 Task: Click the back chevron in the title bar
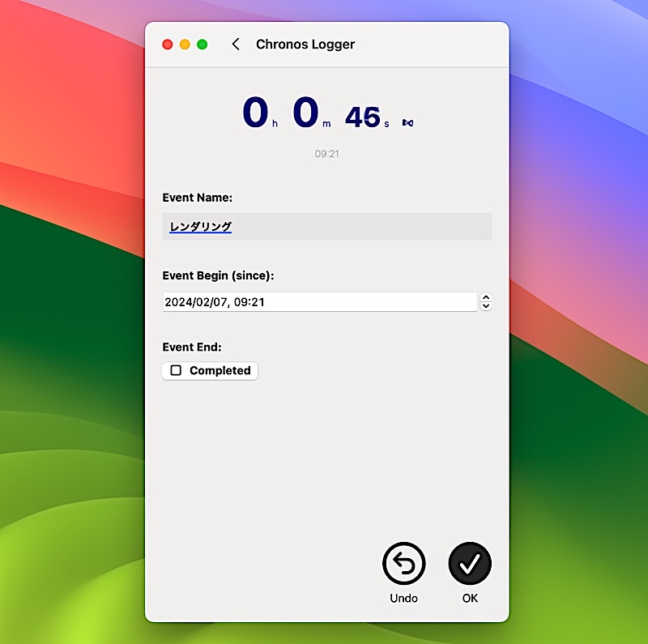click(236, 44)
